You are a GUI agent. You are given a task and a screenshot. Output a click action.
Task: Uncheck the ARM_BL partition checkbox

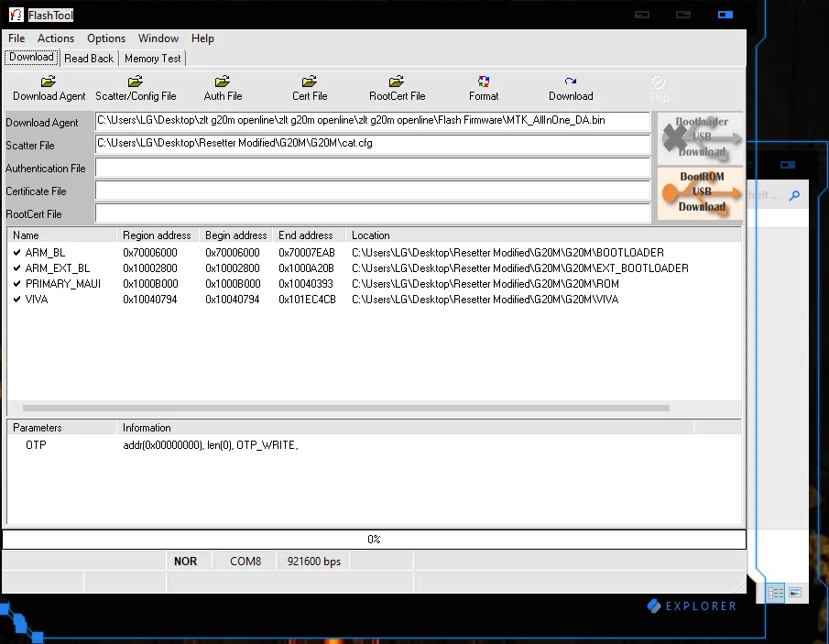(x=16, y=253)
